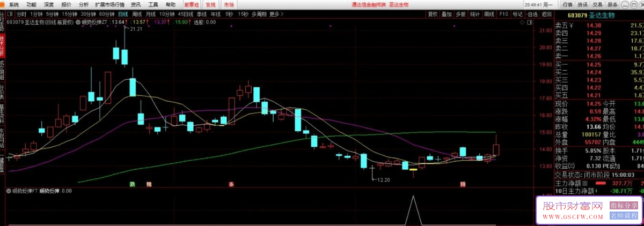Click the 返回 back toolbar button

(546, 13)
